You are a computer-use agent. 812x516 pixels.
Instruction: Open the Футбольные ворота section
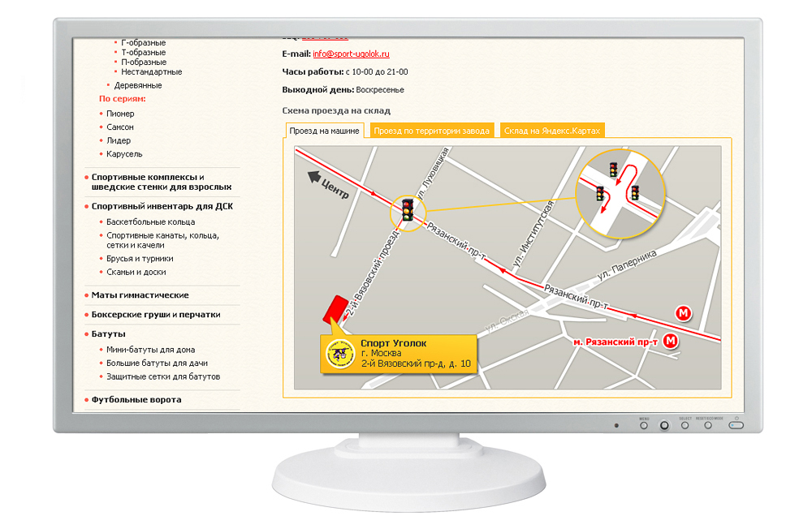coord(136,400)
